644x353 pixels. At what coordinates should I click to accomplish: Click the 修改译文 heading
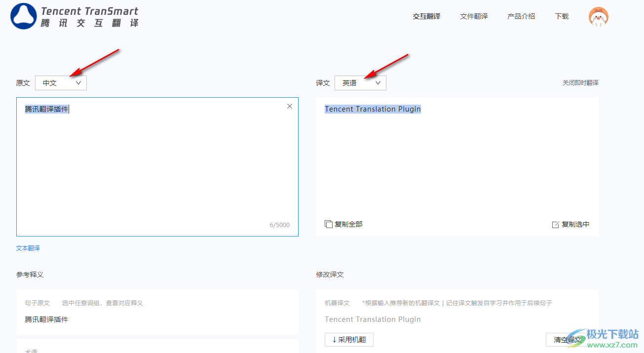coord(330,275)
